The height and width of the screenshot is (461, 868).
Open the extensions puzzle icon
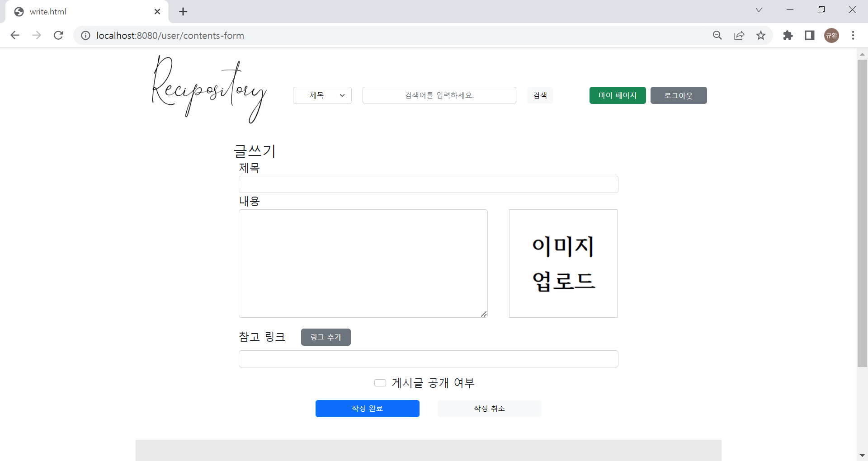[x=788, y=35]
